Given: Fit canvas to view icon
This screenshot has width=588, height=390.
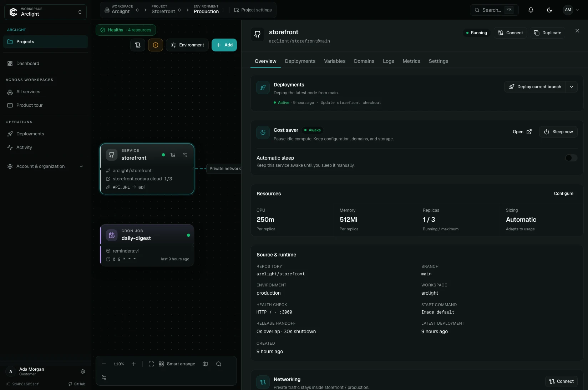Looking at the screenshot, I should click(x=151, y=364).
